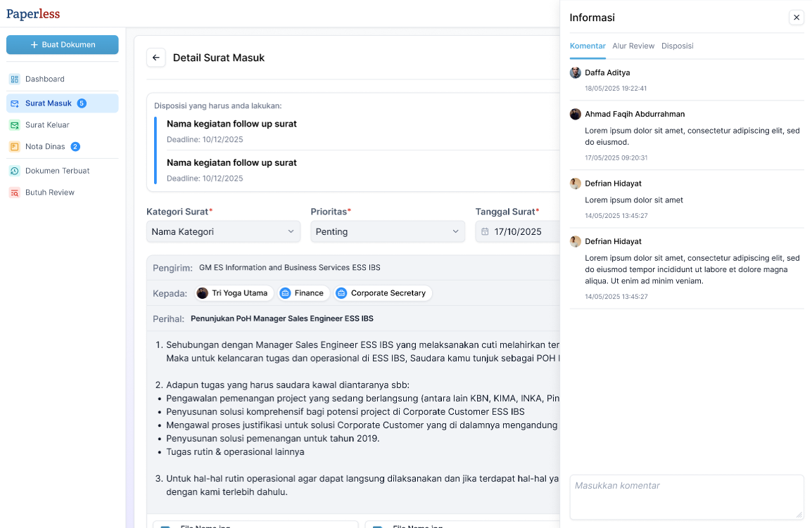812x528 pixels.
Task: Switch to the Disposisi tab
Action: coord(677,46)
